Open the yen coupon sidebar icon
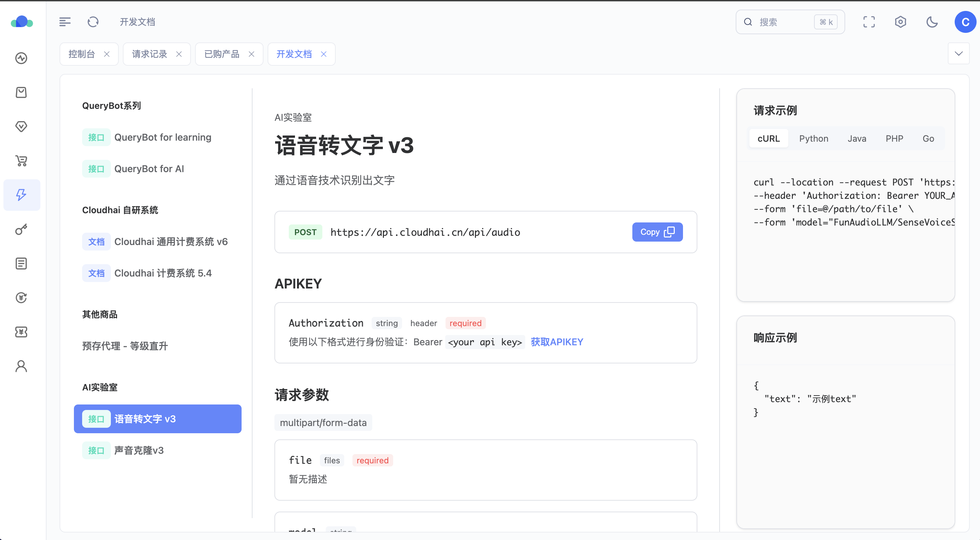 pyautogui.click(x=21, y=332)
